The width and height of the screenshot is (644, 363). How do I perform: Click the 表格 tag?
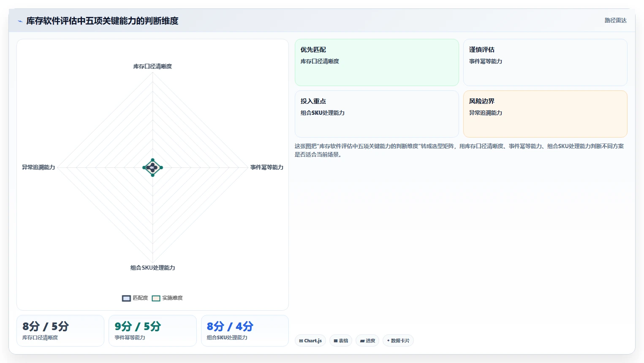pos(341,341)
